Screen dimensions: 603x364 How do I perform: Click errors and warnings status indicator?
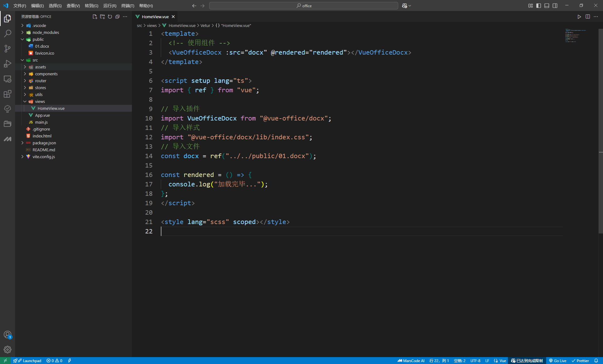click(54, 361)
